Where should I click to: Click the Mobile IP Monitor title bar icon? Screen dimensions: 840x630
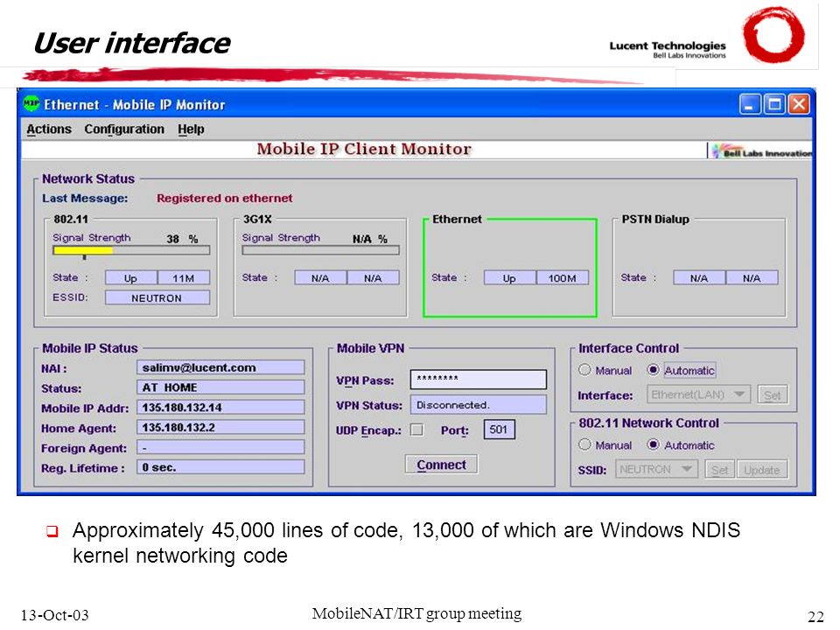click(x=31, y=103)
